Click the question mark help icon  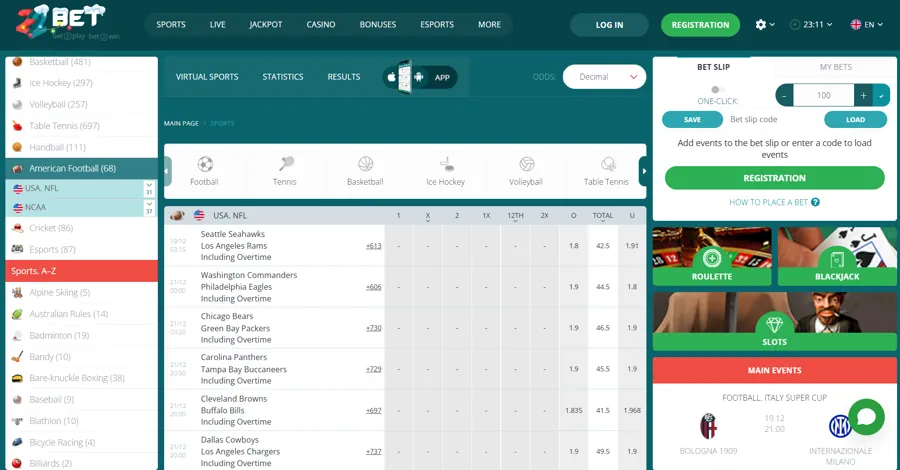(x=815, y=202)
